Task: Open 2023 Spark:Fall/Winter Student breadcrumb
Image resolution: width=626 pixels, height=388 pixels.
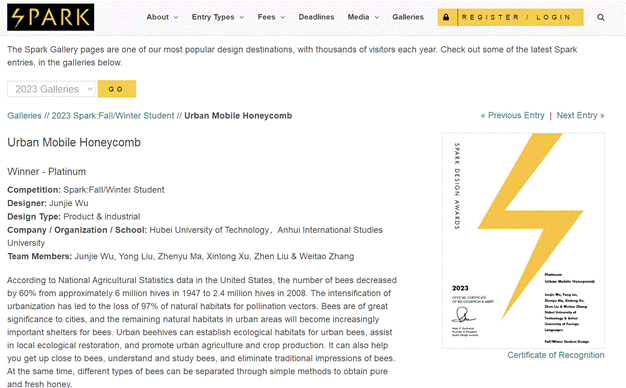Action: pyautogui.click(x=113, y=116)
